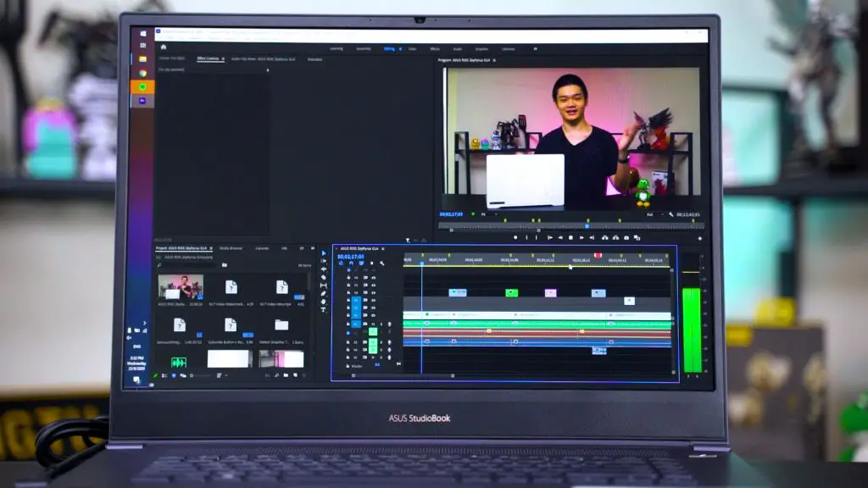Adjust the Project panel thumbnail zoom slider
Viewport: 868px width, 488px height.
coord(200,375)
